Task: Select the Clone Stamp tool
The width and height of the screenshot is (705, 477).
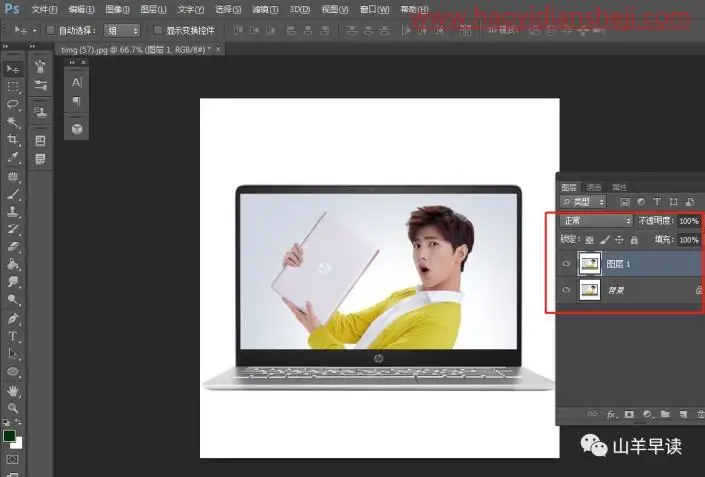Action: tap(13, 211)
